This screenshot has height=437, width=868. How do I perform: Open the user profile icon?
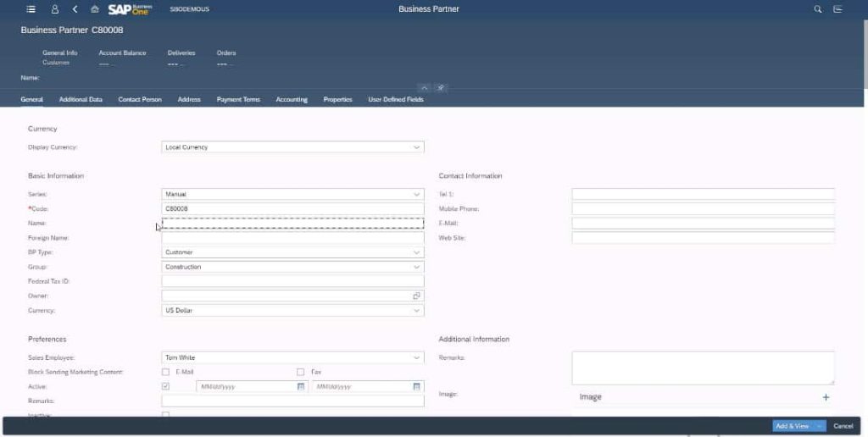click(x=55, y=8)
